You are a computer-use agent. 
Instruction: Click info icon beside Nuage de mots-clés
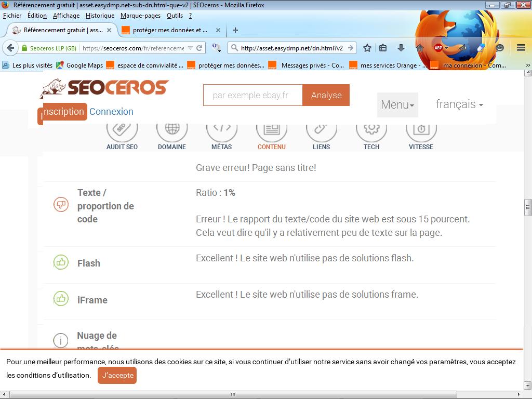(61, 341)
